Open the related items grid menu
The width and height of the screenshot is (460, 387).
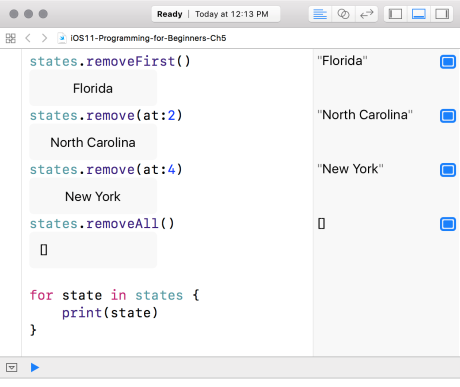[x=11, y=38]
